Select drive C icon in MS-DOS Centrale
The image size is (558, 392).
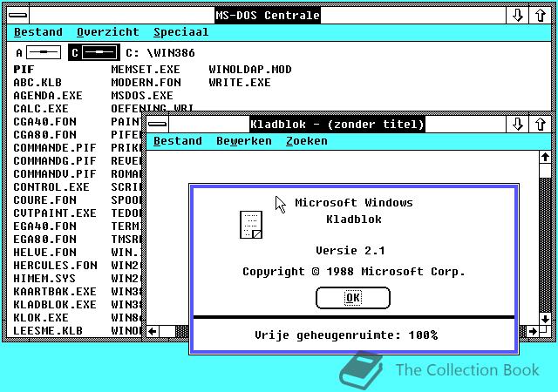[94, 52]
